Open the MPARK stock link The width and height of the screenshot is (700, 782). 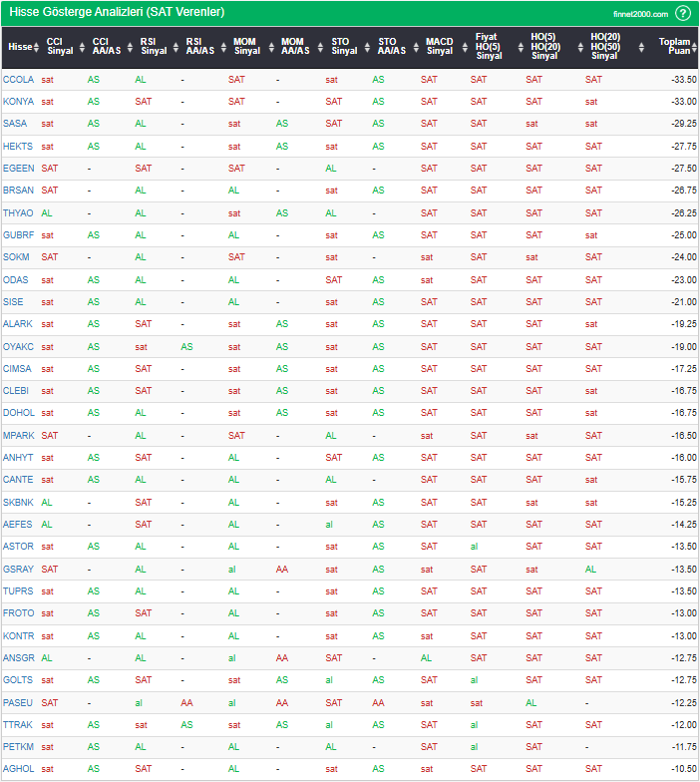pos(18,435)
